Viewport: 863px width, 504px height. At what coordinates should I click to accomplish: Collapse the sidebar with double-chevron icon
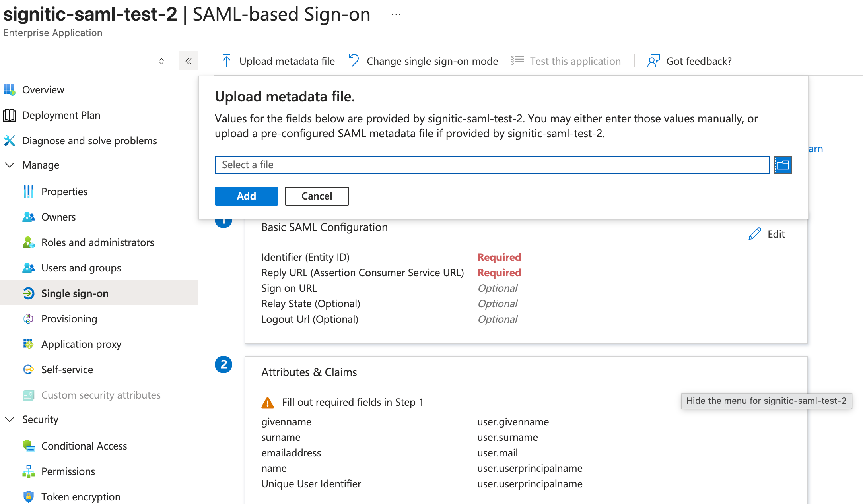(x=189, y=61)
